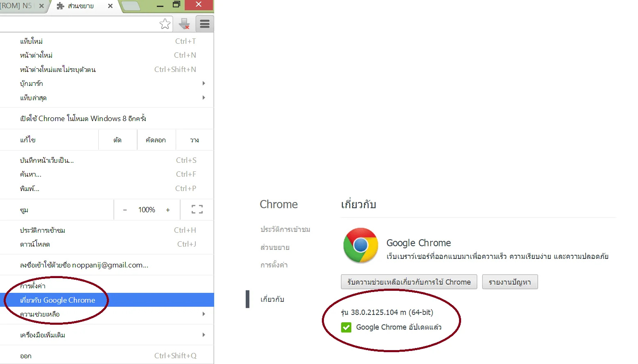The height and width of the screenshot is (364, 638).
Task: Increase zoom with plus button
Action: pos(168,210)
